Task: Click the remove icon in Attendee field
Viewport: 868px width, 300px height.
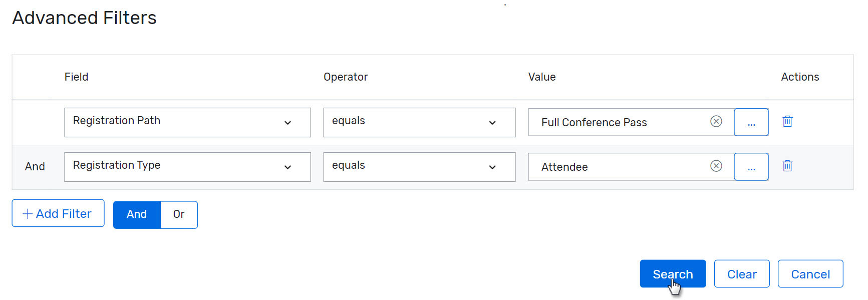Action: [x=716, y=166]
